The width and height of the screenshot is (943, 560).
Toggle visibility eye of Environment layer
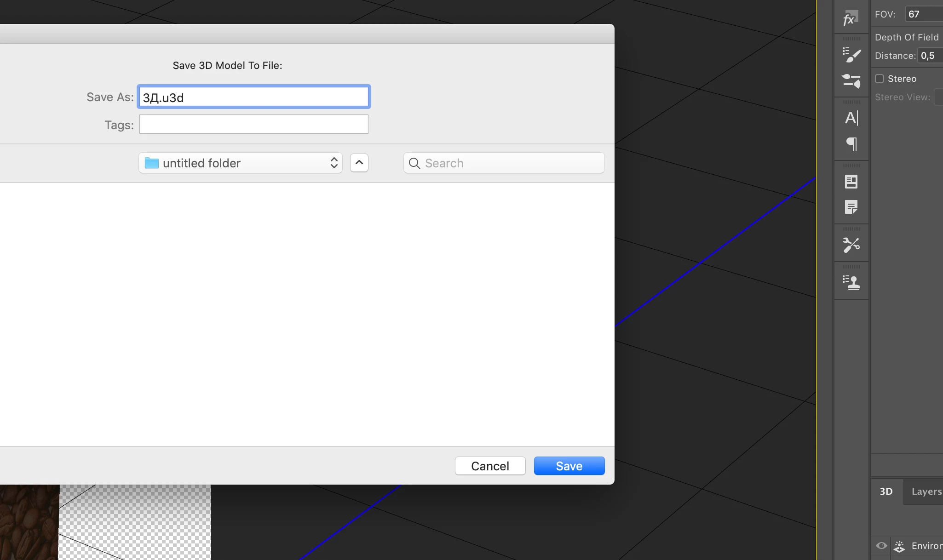click(x=881, y=546)
